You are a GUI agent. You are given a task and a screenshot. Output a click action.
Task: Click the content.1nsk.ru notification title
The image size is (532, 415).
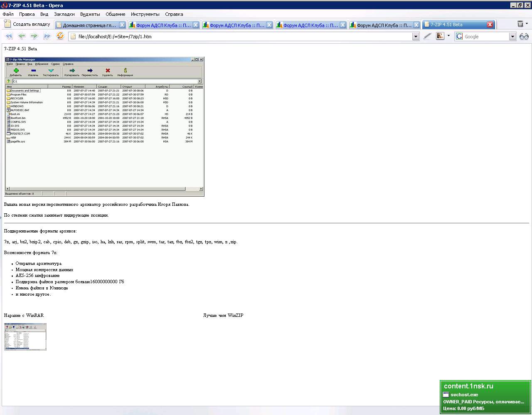click(468, 386)
